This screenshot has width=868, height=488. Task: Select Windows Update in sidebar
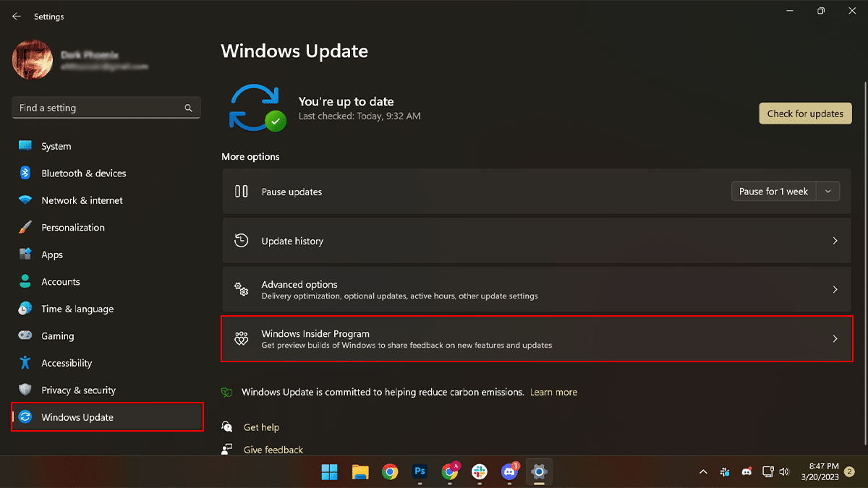[77, 417]
